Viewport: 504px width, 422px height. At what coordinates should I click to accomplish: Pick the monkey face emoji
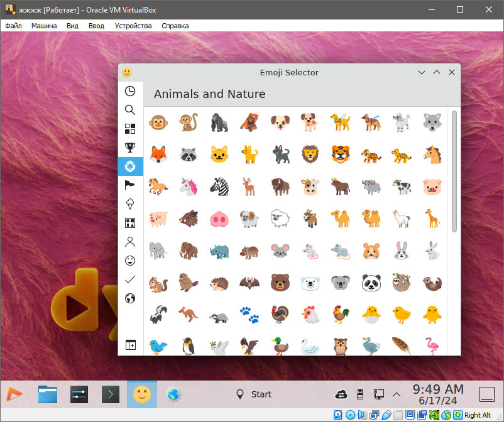158,122
